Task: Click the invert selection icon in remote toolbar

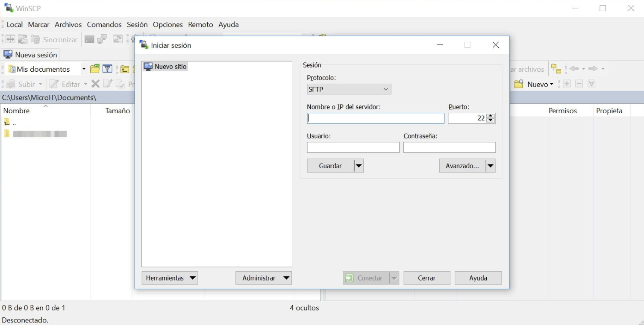Action: coord(591,84)
